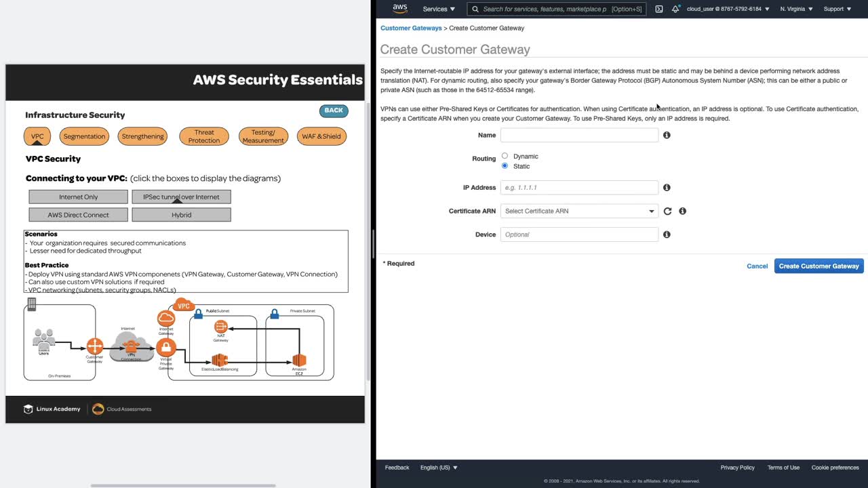Click the Elastic Load Balancing icon
This screenshot has height=488, width=868.
click(219, 360)
